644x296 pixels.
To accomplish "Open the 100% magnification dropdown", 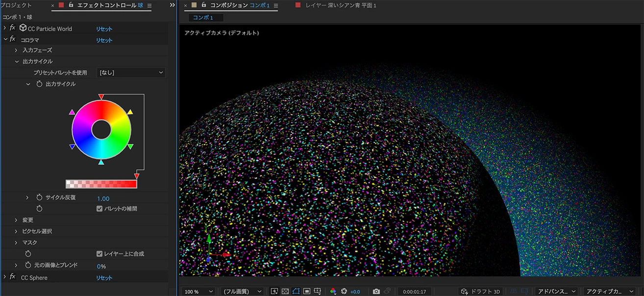I will 198,292.
